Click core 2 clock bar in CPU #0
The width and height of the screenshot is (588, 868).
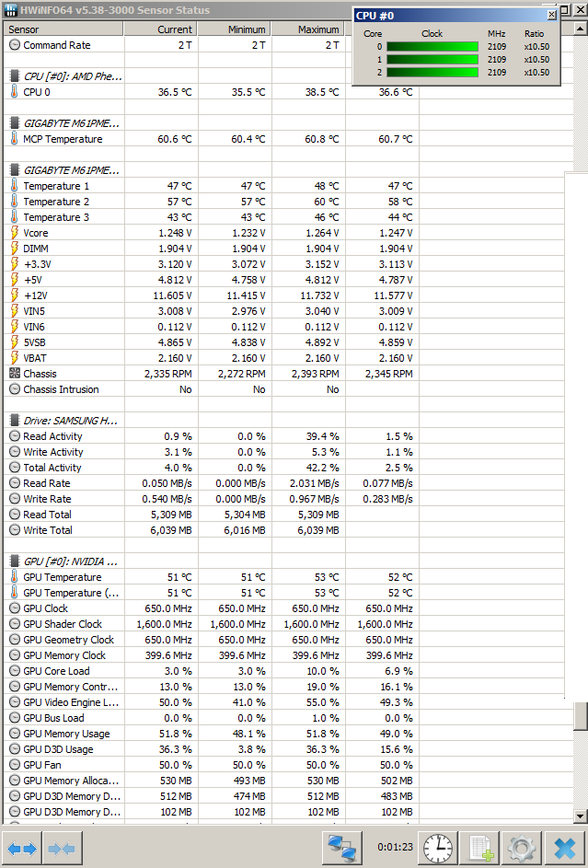point(432,72)
